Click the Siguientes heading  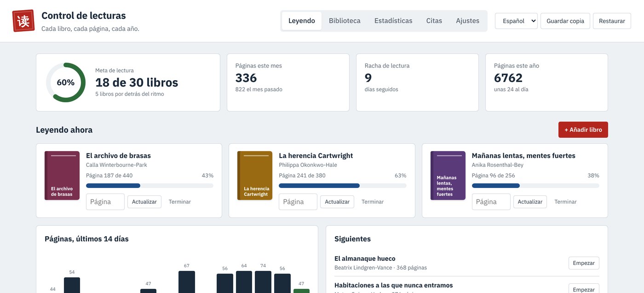[x=352, y=239]
